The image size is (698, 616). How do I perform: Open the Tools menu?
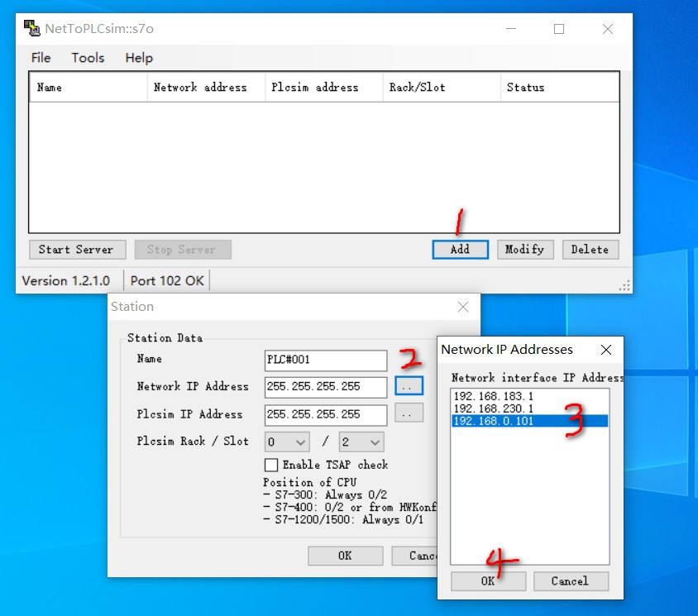point(88,58)
